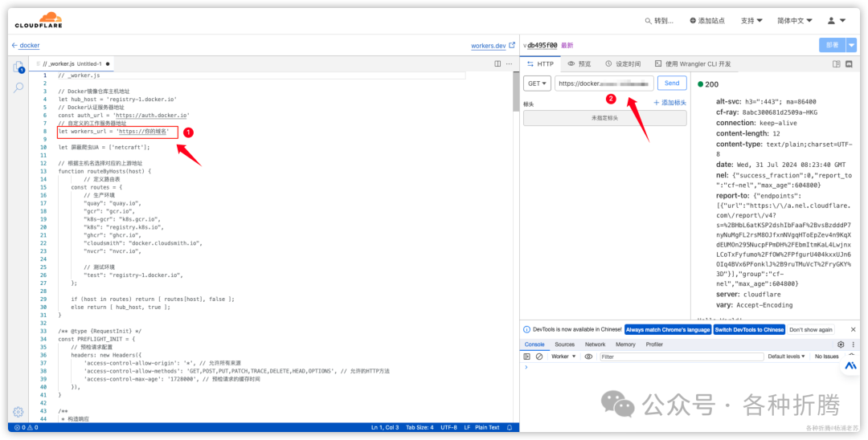Click the console Filter input

[682, 356]
